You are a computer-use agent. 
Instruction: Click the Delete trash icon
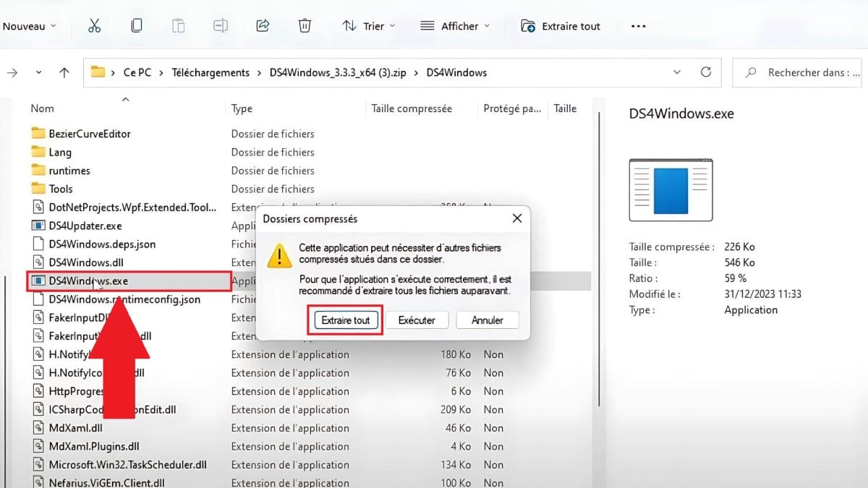305,26
